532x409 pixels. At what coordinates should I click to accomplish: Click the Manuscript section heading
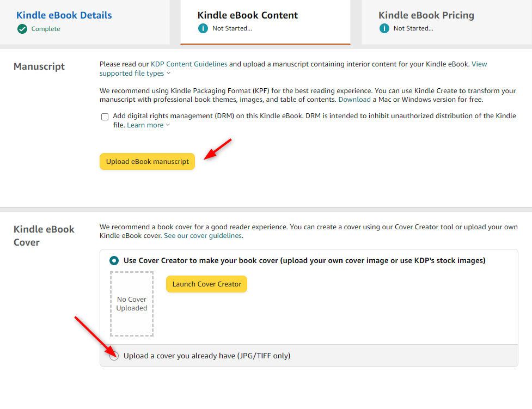(x=39, y=66)
